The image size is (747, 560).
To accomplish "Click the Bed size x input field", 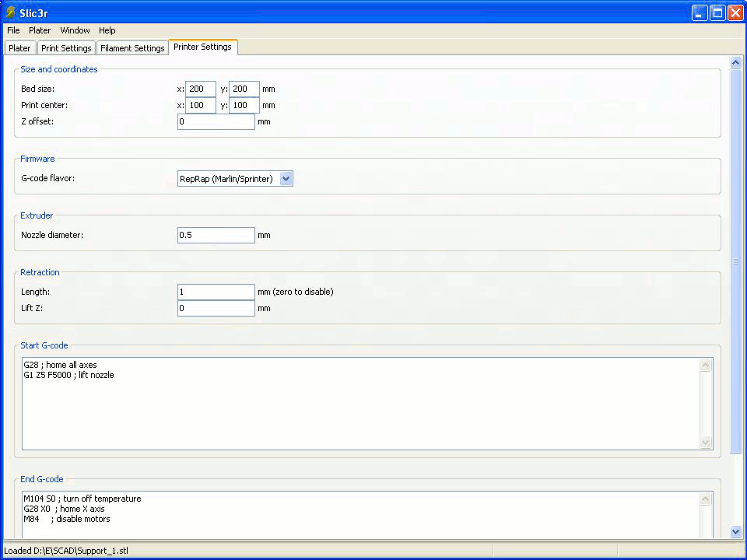I will (201, 89).
